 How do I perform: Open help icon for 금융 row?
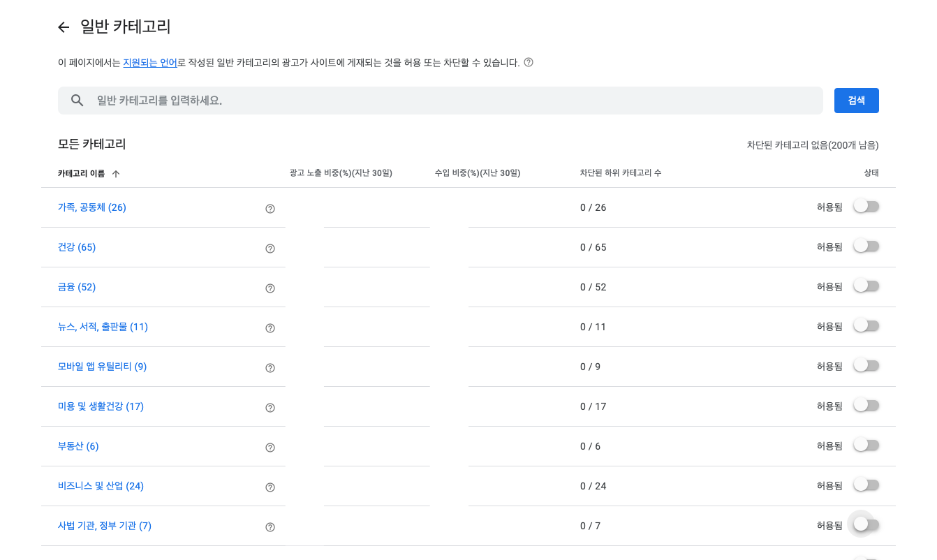(270, 288)
